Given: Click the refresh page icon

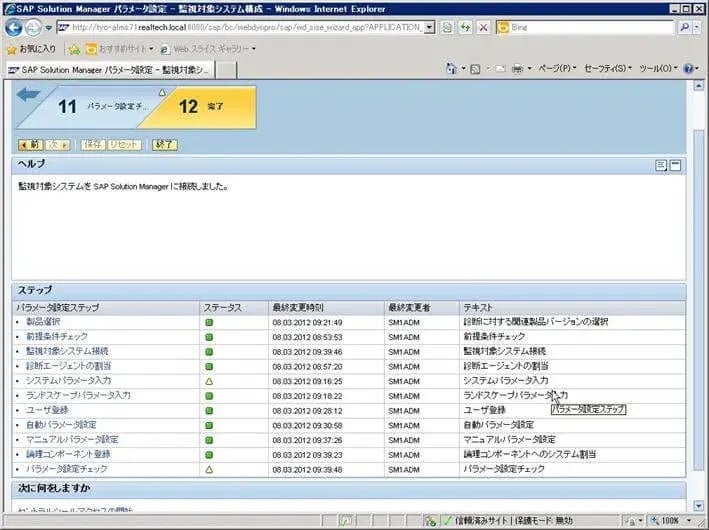Looking at the screenshot, I should tap(465, 28).
